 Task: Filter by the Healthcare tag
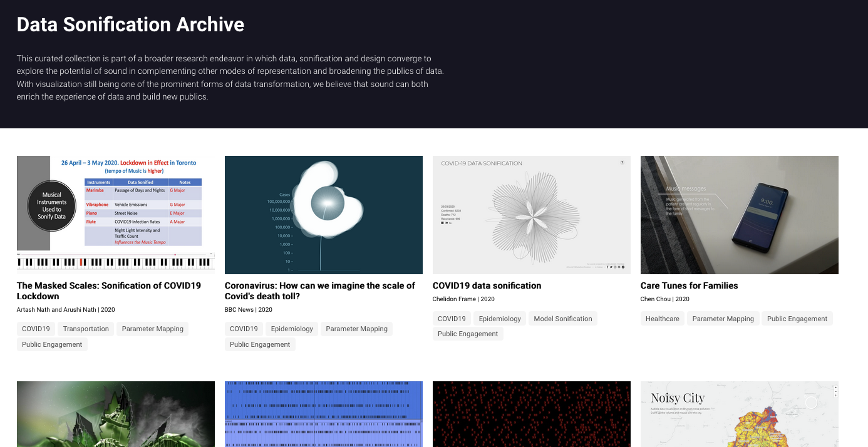662,319
